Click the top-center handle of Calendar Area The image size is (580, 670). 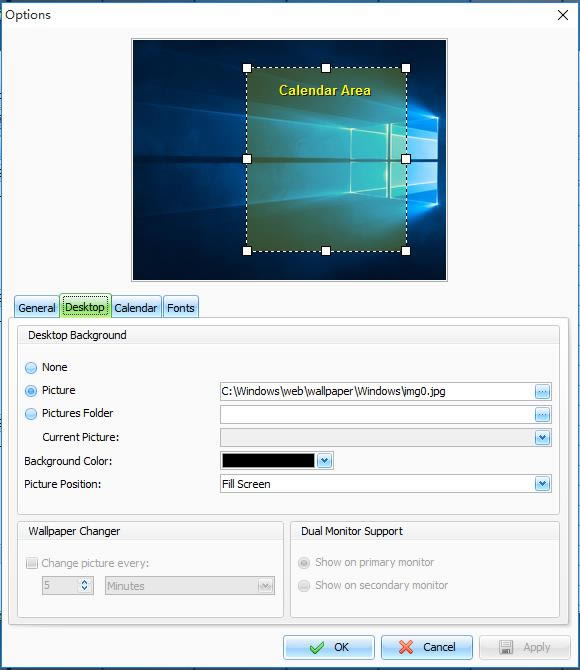coord(326,68)
